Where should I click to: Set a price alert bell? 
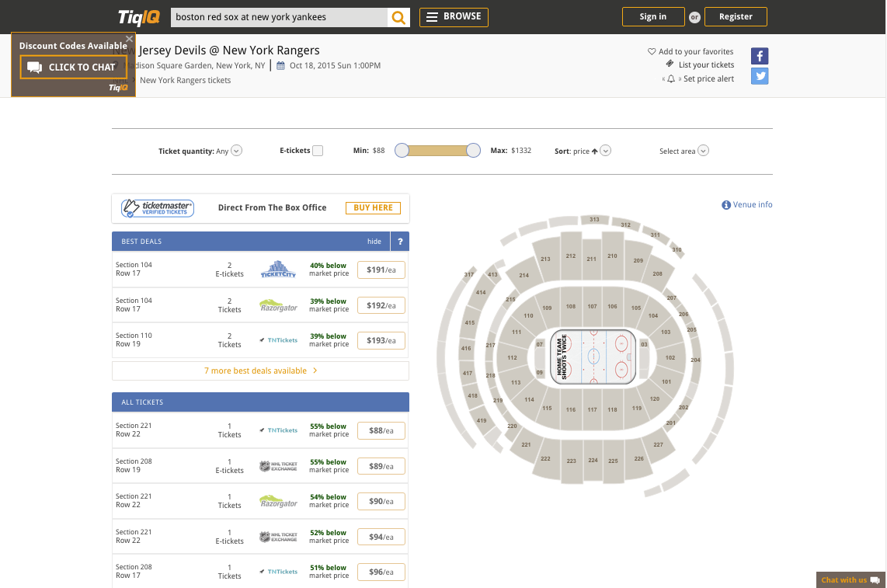[x=671, y=79]
